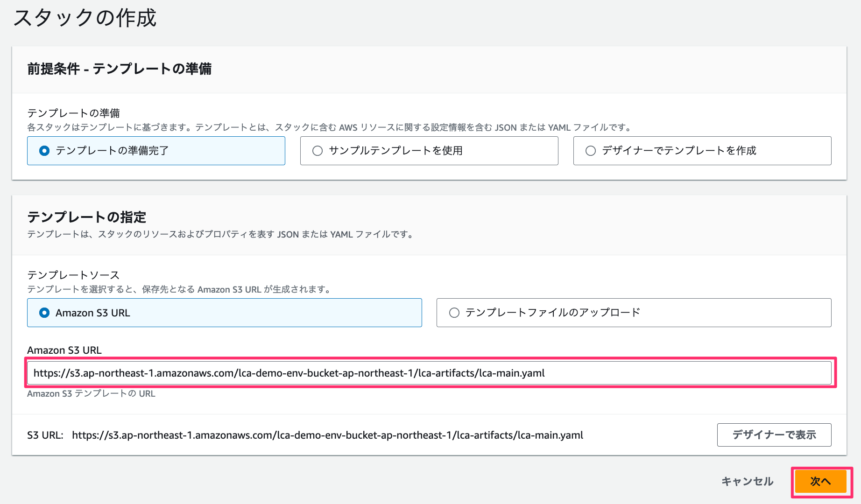Open template with デザイナーで表示 button
861x504 pixels.
tap(774, 435)
